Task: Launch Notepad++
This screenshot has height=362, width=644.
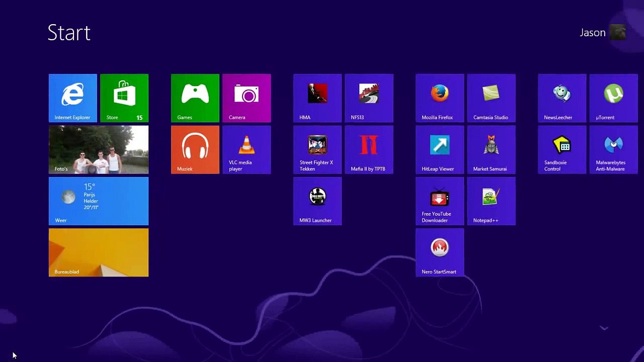Action: point(491,201)
